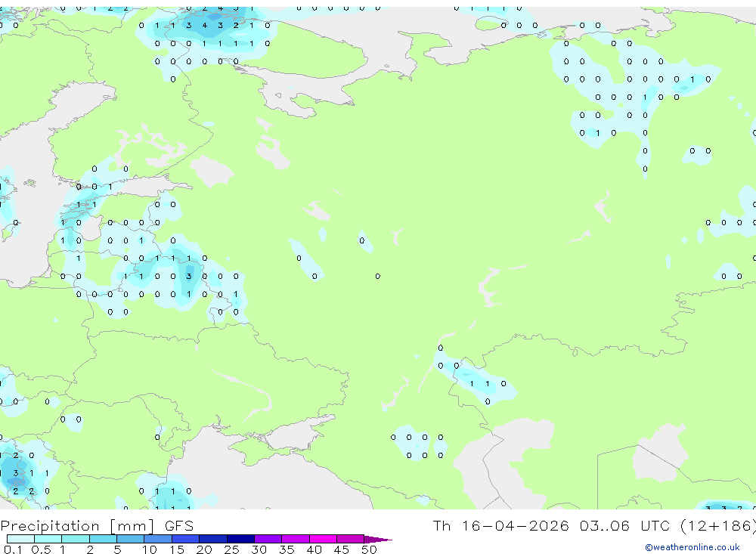Click the legend label '0.5'

pyautogui.click(x=41, y=549)
